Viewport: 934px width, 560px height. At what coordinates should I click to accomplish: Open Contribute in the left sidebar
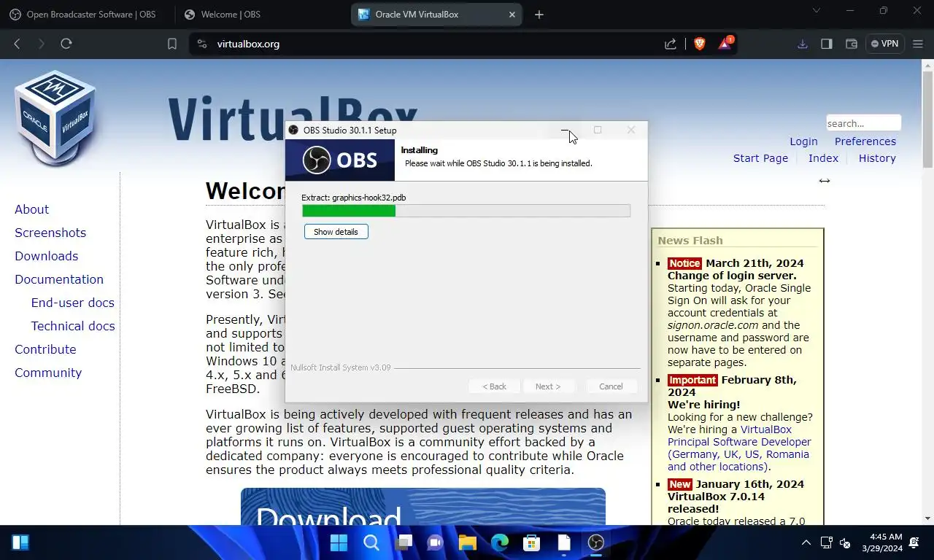(x=45, y=349)
